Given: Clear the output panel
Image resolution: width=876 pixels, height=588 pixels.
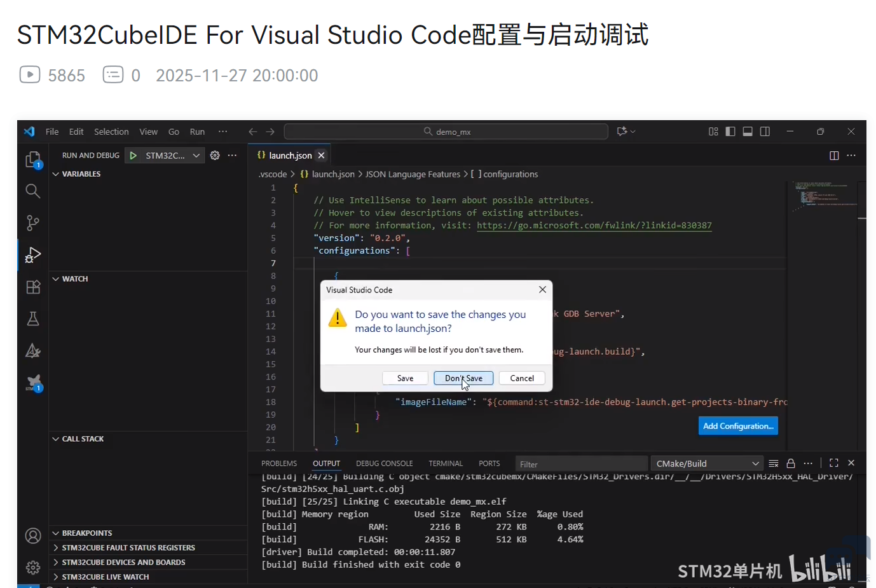Looking at the screenshot, I should pos(774,463).
